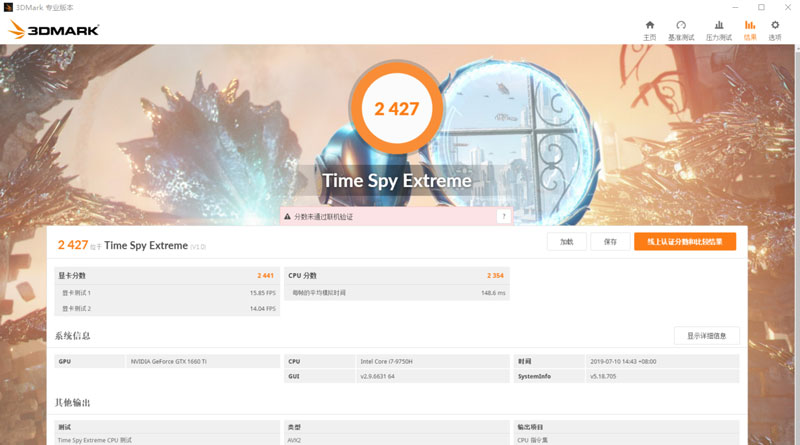The width and height of the screenshot is (800, 445).
Task: Click the GUI version v2.9.6631 64
Action: (377, 376)
